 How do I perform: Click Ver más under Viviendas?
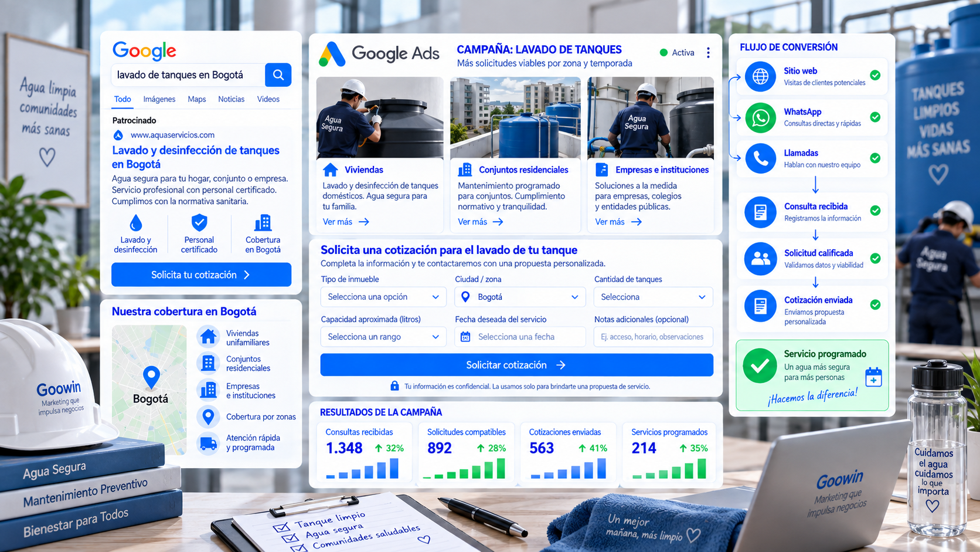tap(346, 222)
